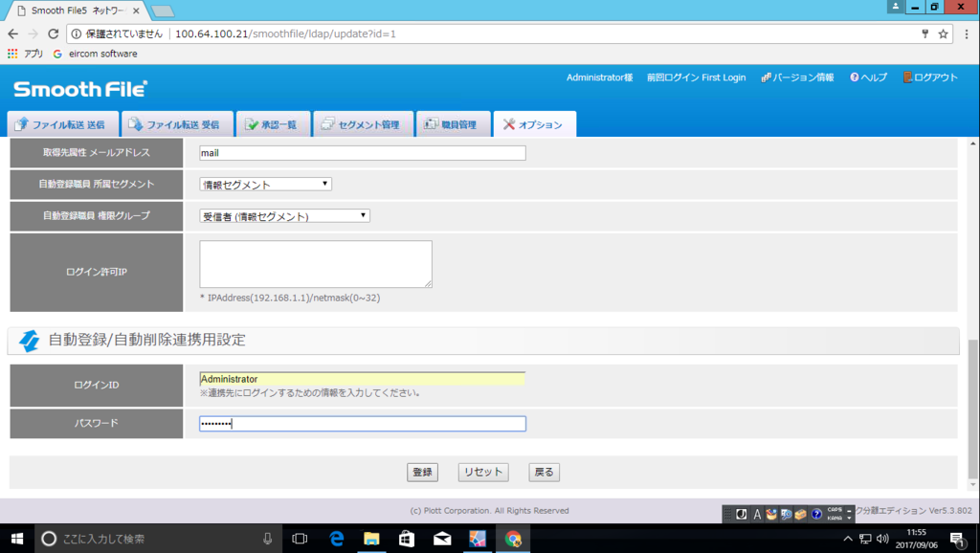Log out via ログアウト
The width and height of the screenshot is (980, 553).
930,77
